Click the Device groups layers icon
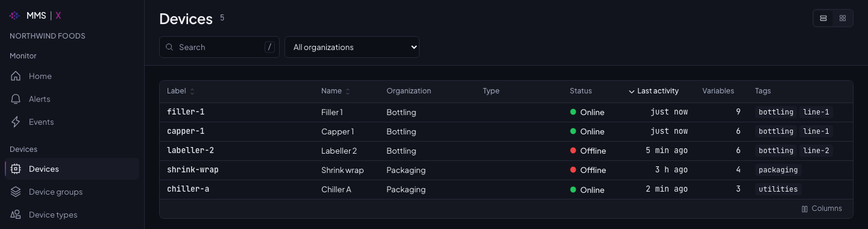868x229 pixels. 16,192
